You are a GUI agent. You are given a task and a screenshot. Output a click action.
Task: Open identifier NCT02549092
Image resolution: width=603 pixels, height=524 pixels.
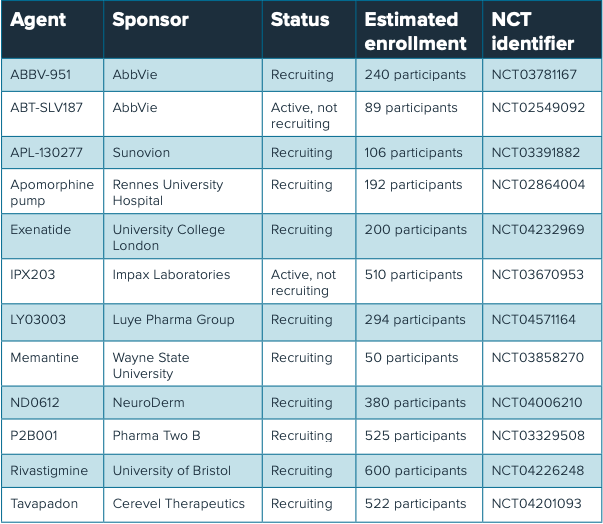point(538,108)
